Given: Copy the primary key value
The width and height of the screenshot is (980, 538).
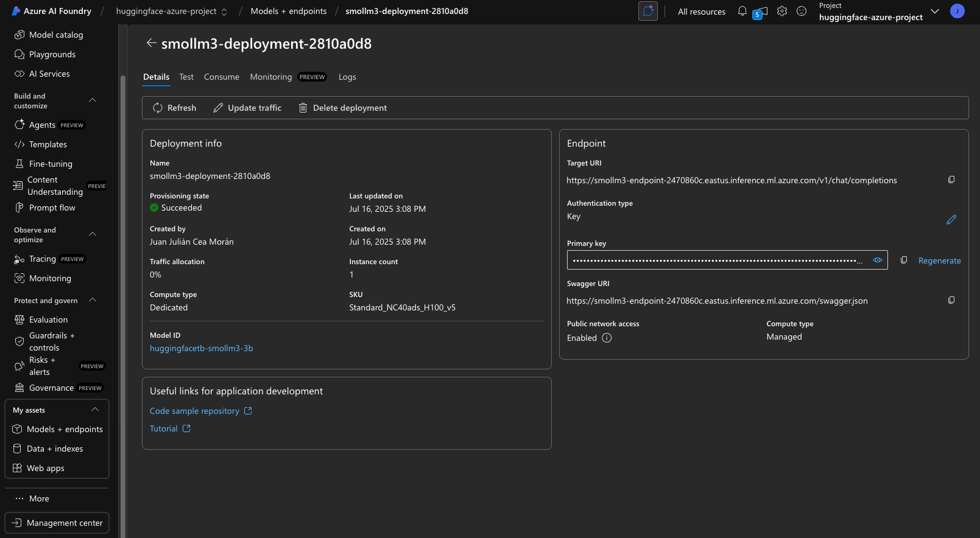Looking at the screenshot, I should pyautogui.click(x=904, y=260).
